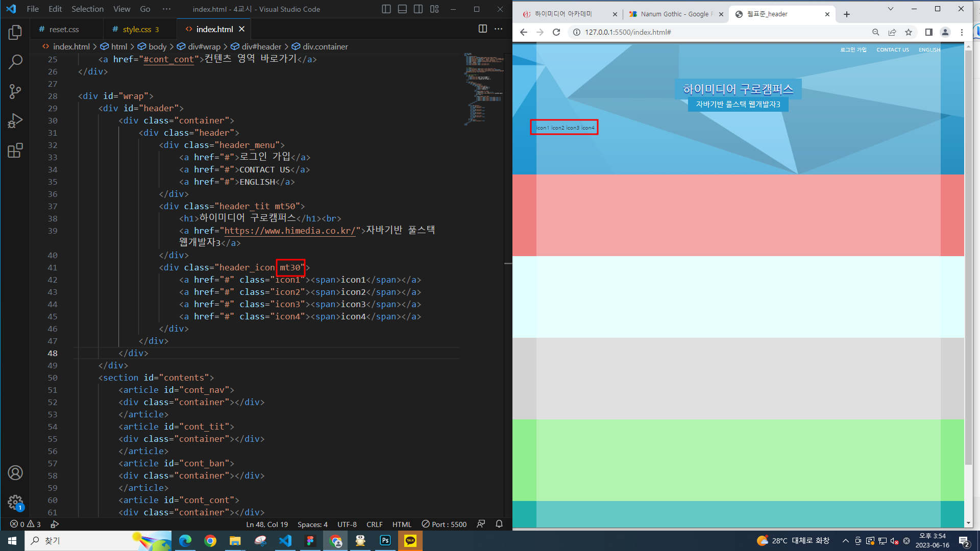This screenshot has width=980, height=551.
Task: Open the Extensions view
Action: 15,151
